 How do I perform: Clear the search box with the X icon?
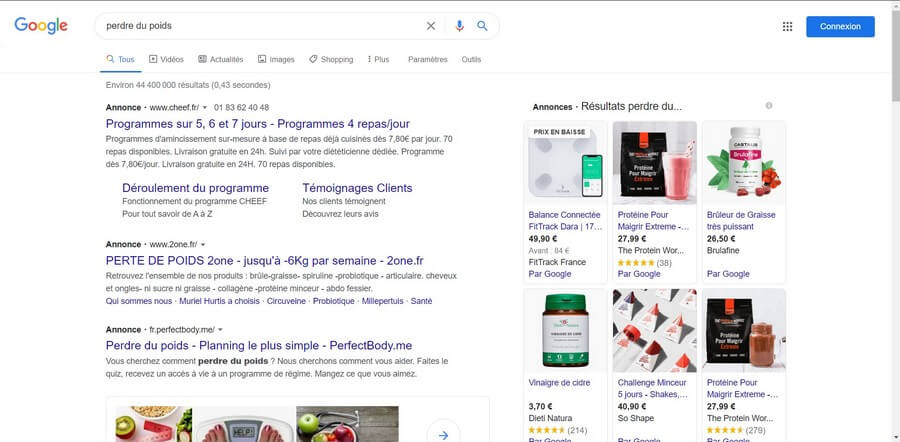pyautogui.click(x=430, y=26)
